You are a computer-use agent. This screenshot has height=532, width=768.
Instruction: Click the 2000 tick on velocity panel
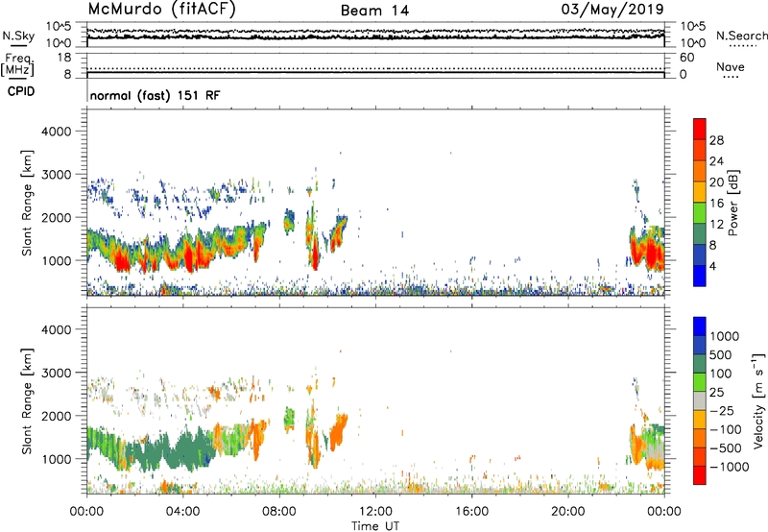tap(57, 416)
